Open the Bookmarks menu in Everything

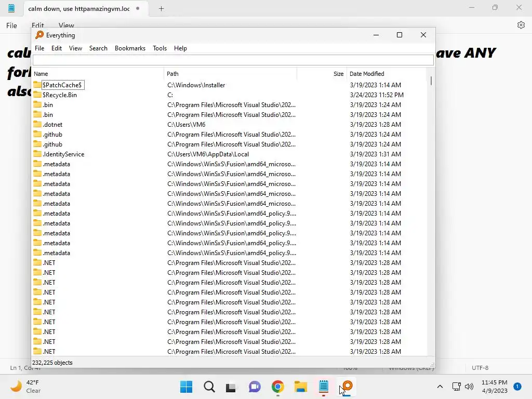pos(130,48)
